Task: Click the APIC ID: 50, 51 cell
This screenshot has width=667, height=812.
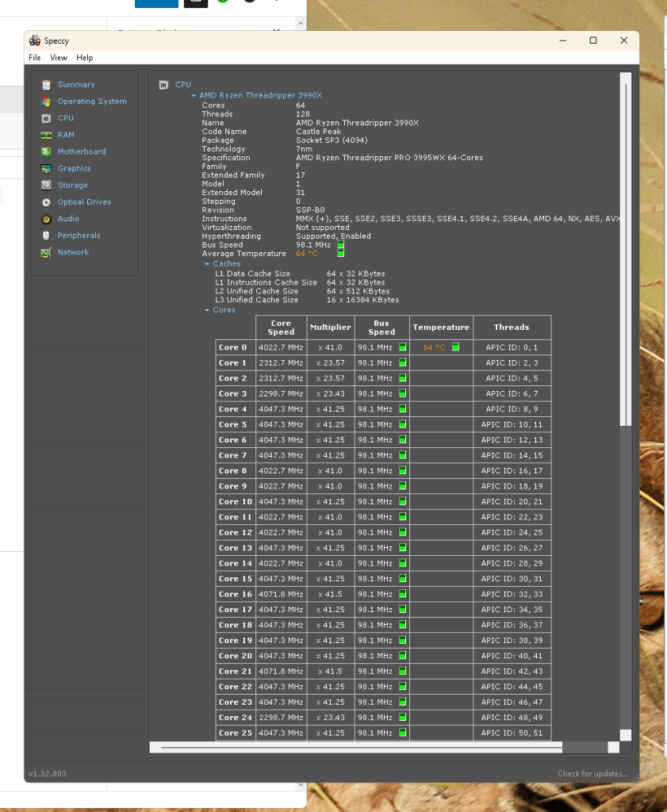Action: 512,733
